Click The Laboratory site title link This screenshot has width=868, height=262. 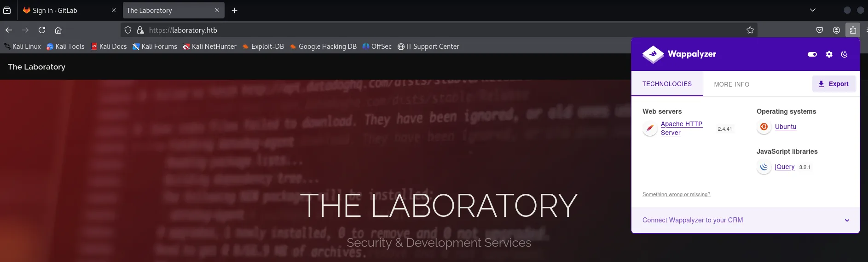[36, 67]
